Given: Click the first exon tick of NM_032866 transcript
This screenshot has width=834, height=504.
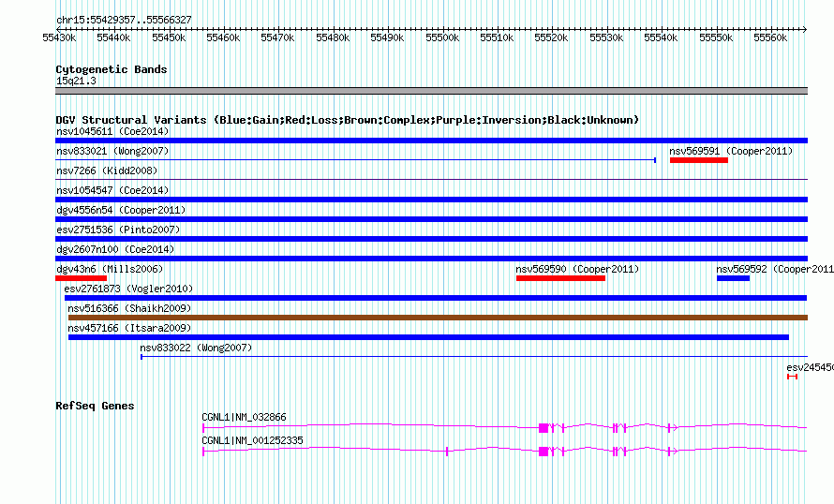Looking at the screenshot, I should click(203, 428).
